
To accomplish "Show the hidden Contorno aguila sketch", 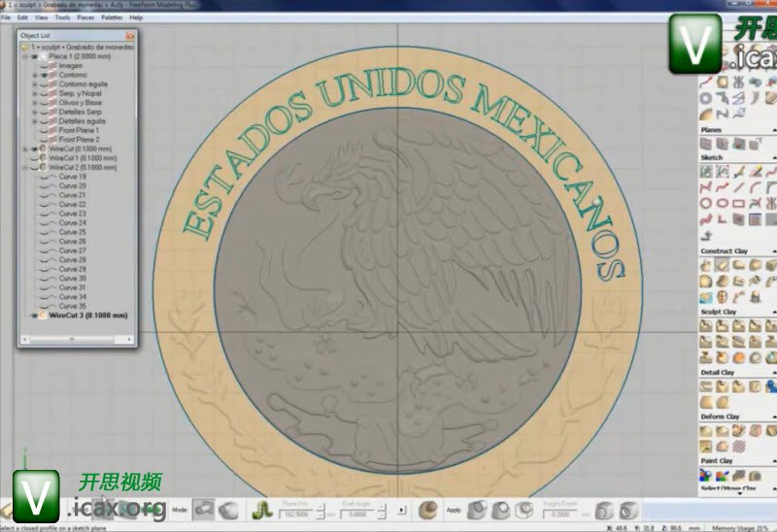I will [44, 84].
